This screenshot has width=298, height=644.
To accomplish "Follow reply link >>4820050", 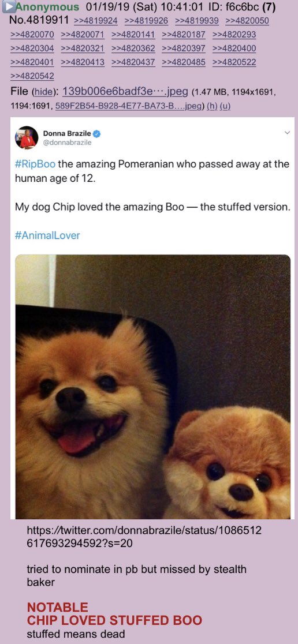I will [x=247, y=21].
